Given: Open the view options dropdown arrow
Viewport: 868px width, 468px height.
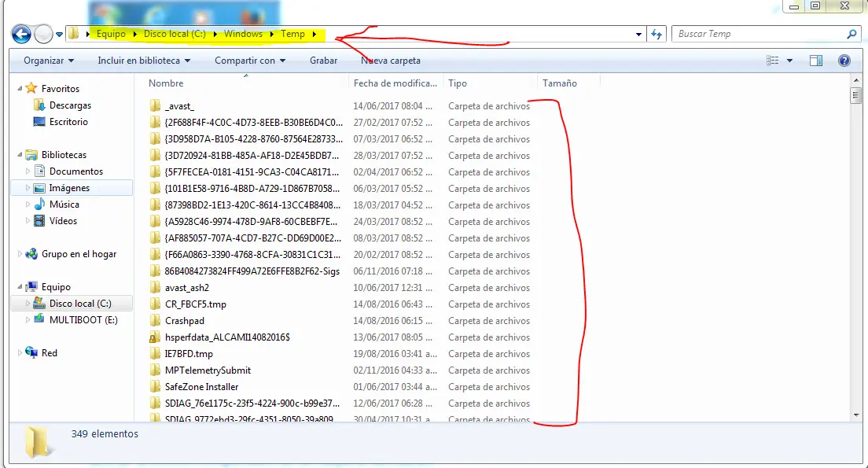Looking at the screenshot, I should [x=789, y=61].
